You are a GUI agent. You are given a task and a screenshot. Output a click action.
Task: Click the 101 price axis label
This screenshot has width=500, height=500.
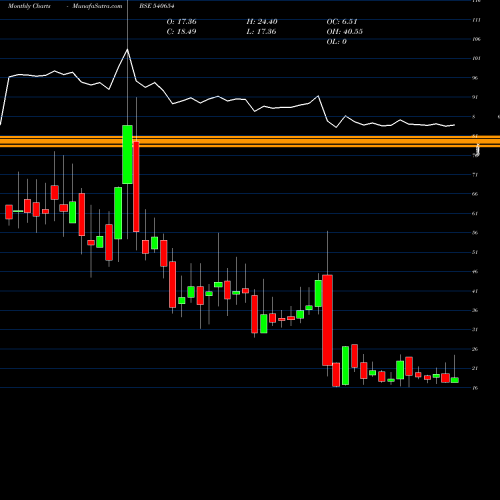(476, 59)
